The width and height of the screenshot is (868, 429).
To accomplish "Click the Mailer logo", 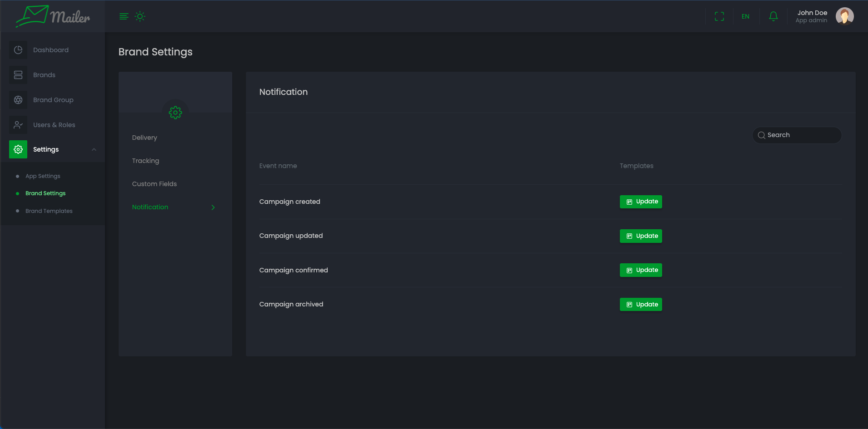I will point(53,16).
